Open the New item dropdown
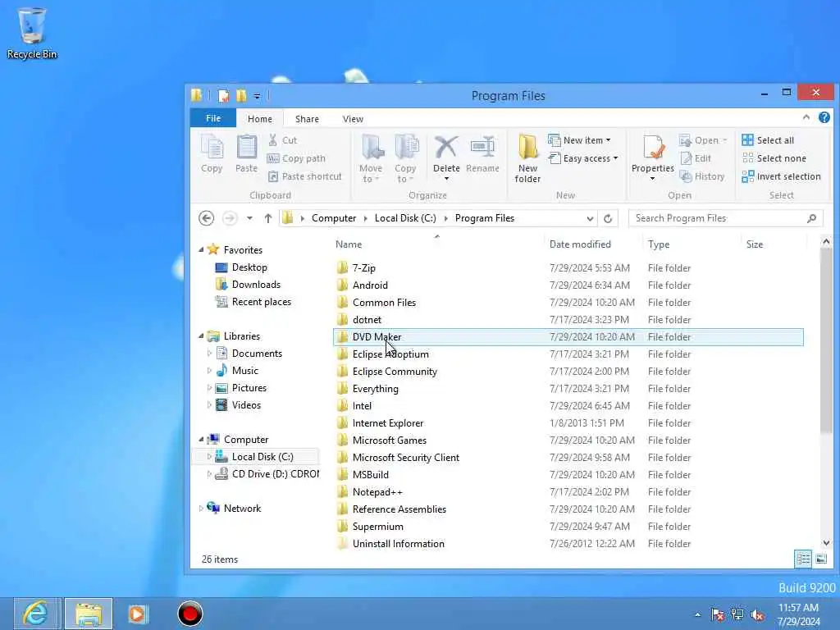Image resolution: width=840 pixels, height=630 pixels. (x=580, y=140)
